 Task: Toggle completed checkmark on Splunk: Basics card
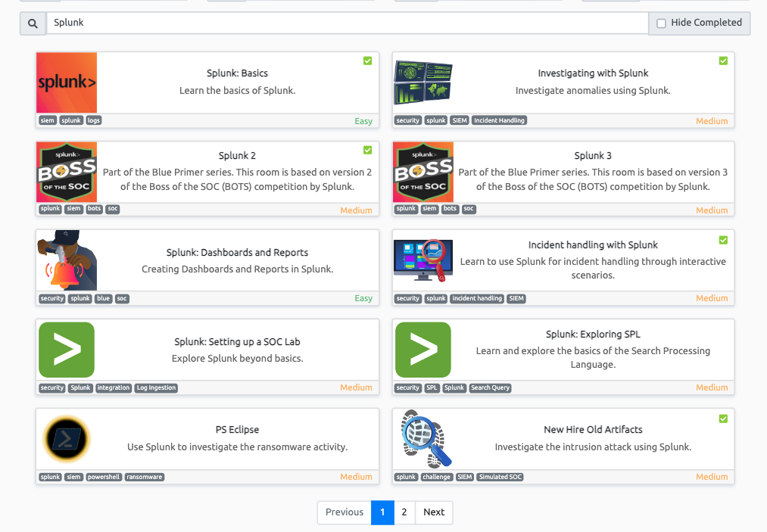click(367, 61)
